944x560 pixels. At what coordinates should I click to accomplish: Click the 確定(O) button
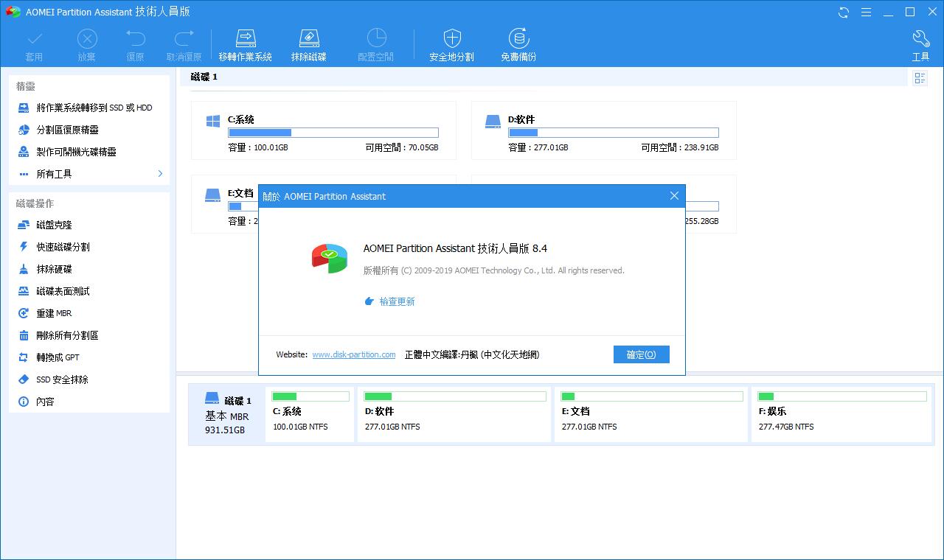tap(641, 354)
